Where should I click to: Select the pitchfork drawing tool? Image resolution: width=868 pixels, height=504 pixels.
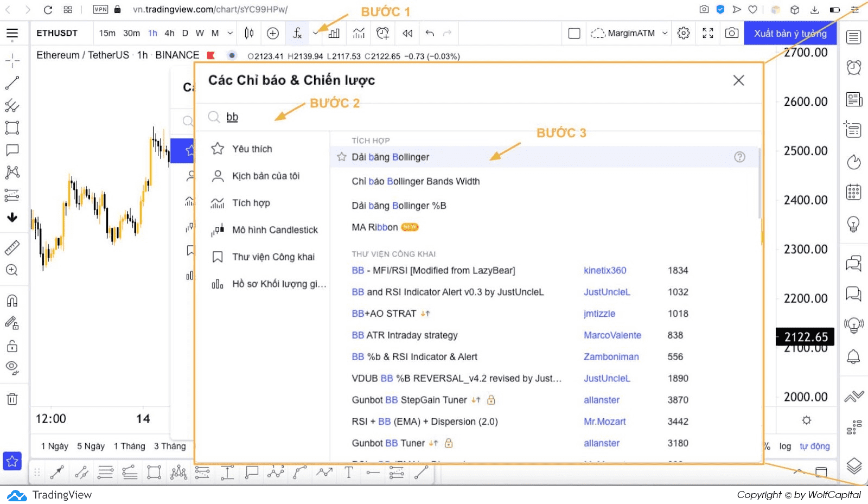click(12, 105)
